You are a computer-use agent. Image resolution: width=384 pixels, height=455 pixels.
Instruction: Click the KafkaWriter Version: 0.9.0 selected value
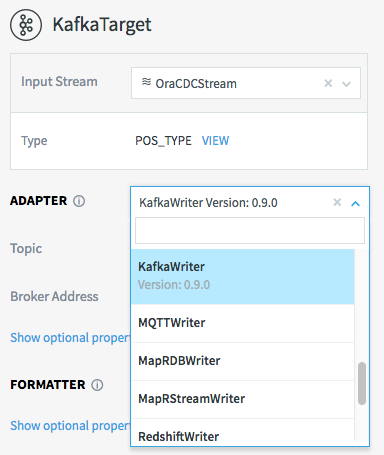coord(208,203)
